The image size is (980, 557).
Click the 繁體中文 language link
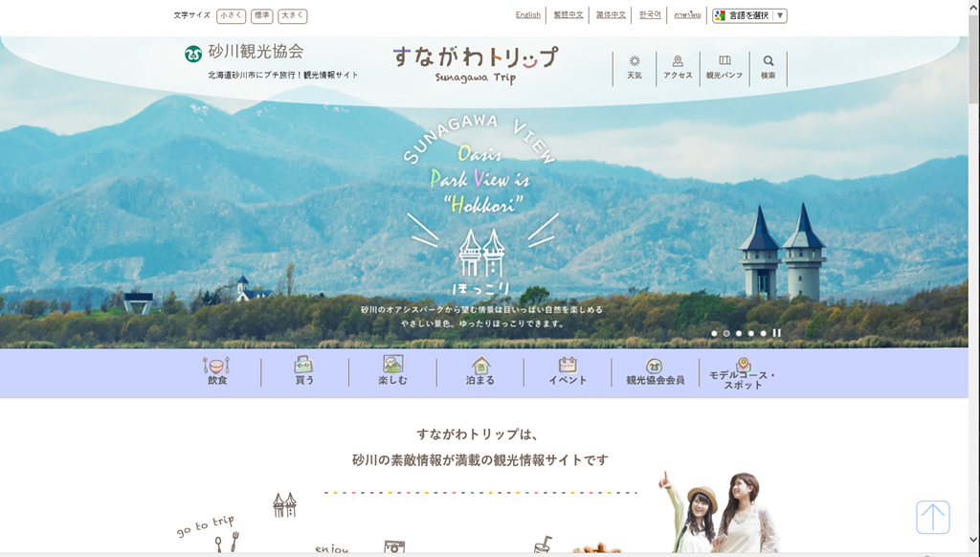pos(568,15)
